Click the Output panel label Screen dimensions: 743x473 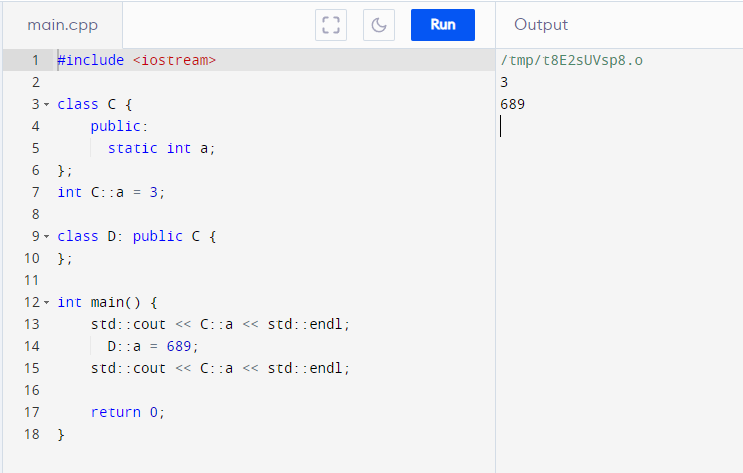point(541,25)
